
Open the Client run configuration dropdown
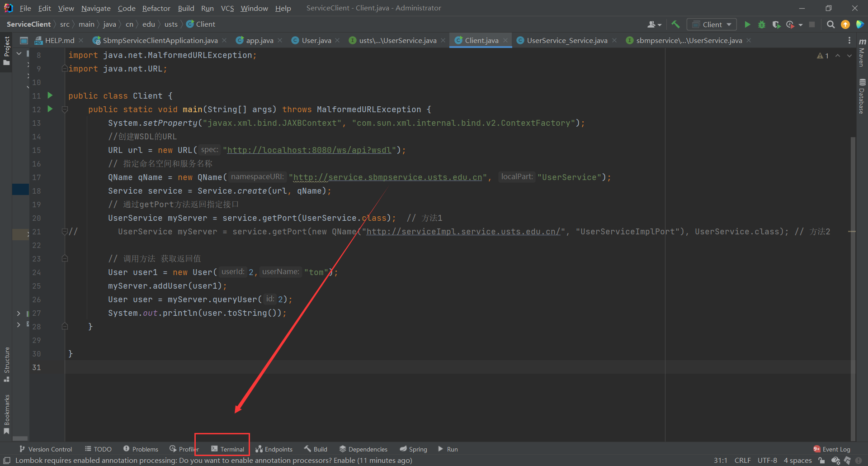[x=712, y=24]
